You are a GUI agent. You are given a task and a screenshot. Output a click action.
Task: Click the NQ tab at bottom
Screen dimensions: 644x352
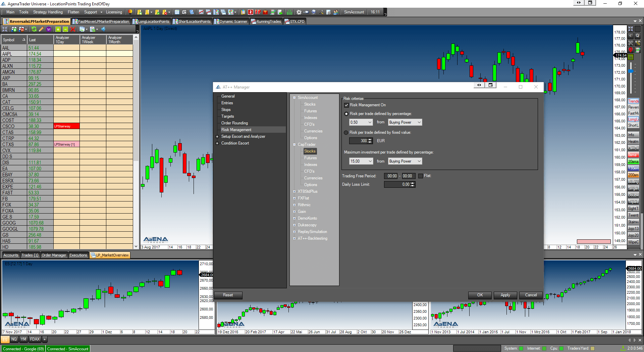pyautogui.click(x=14, y=339)
